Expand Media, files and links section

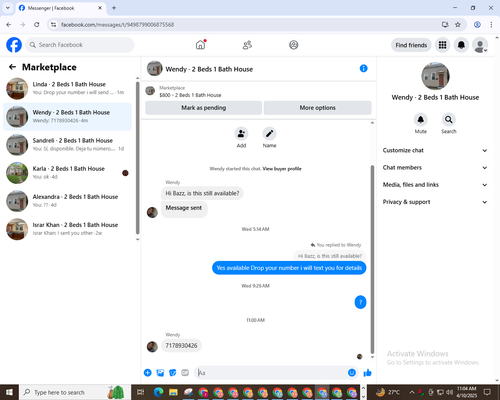click(x=435, y=185)
